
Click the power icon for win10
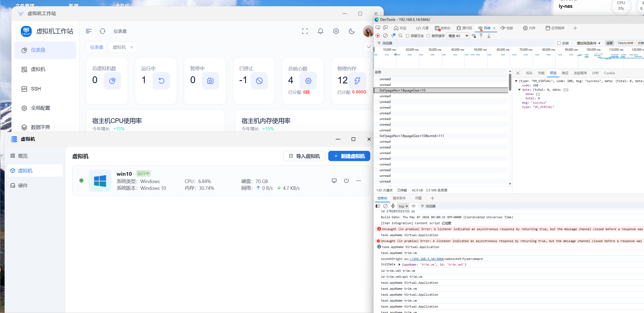pyautogui.click(x=346, y=181)
